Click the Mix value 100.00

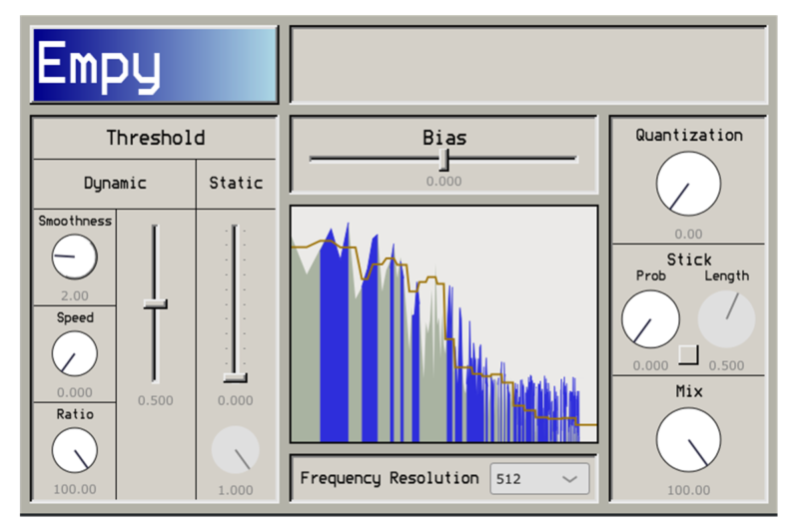point(688,490)
